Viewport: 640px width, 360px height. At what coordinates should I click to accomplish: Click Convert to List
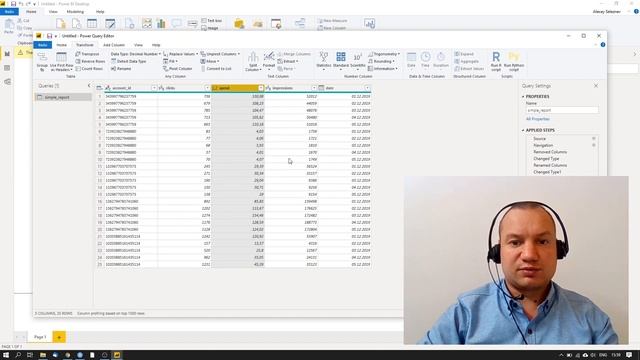click(216, 69)
